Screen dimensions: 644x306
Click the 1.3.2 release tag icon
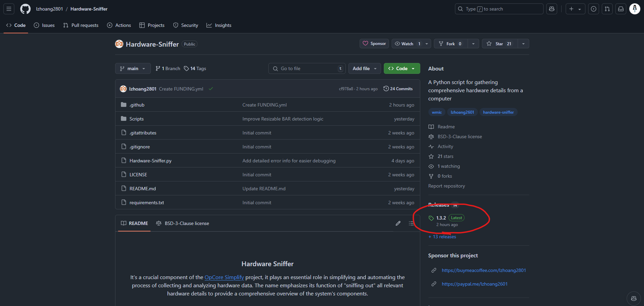431,218
